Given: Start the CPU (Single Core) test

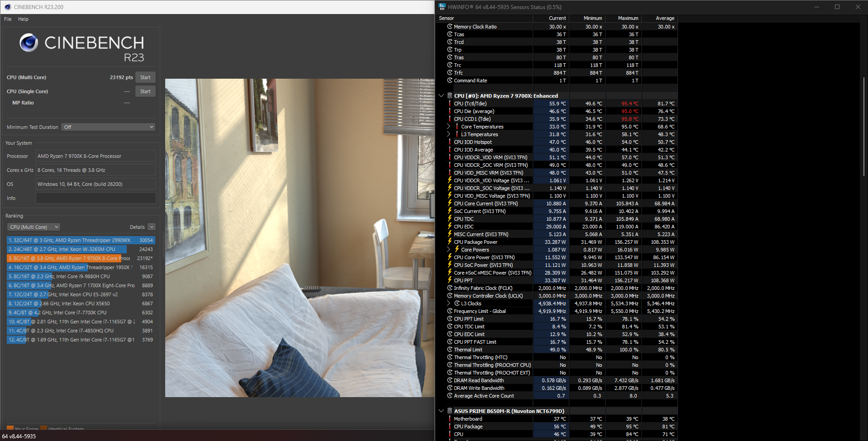Looking at the screenshot, I should pos(145,91).
